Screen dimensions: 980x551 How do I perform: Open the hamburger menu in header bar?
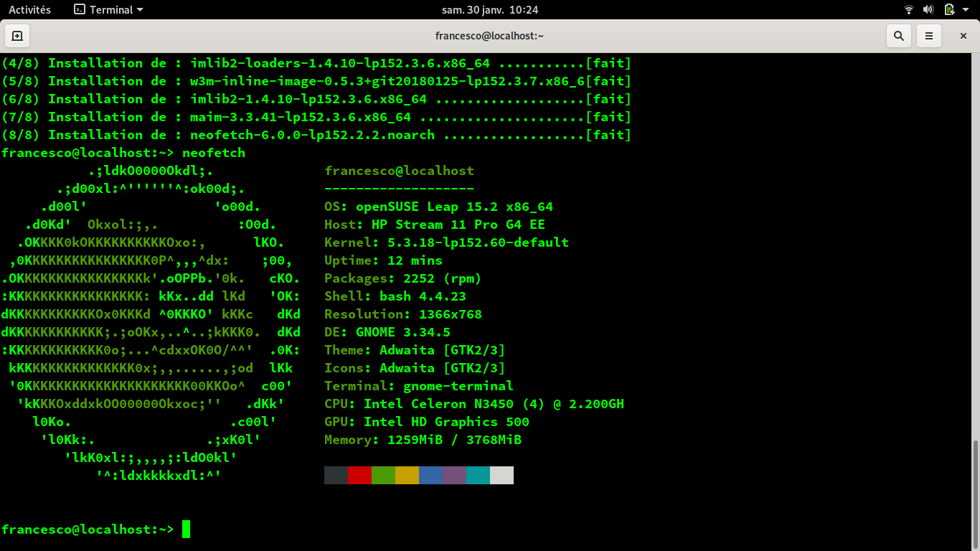click(929, 36)
